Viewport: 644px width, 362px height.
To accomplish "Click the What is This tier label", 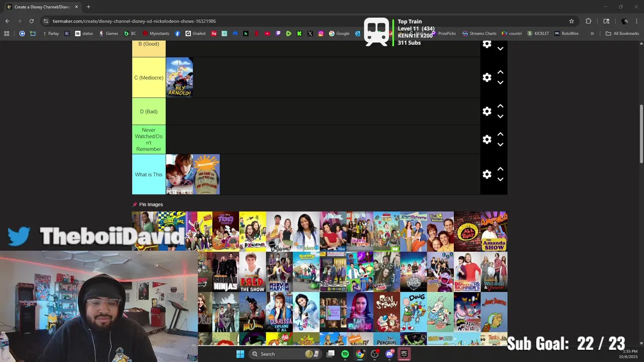I will click(148, 174).
